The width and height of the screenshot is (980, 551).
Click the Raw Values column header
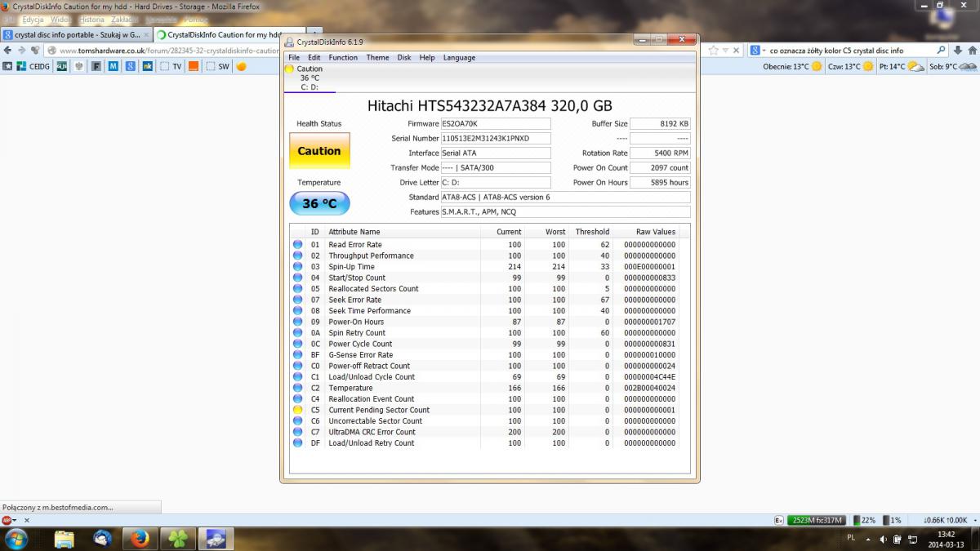point(645,232)
